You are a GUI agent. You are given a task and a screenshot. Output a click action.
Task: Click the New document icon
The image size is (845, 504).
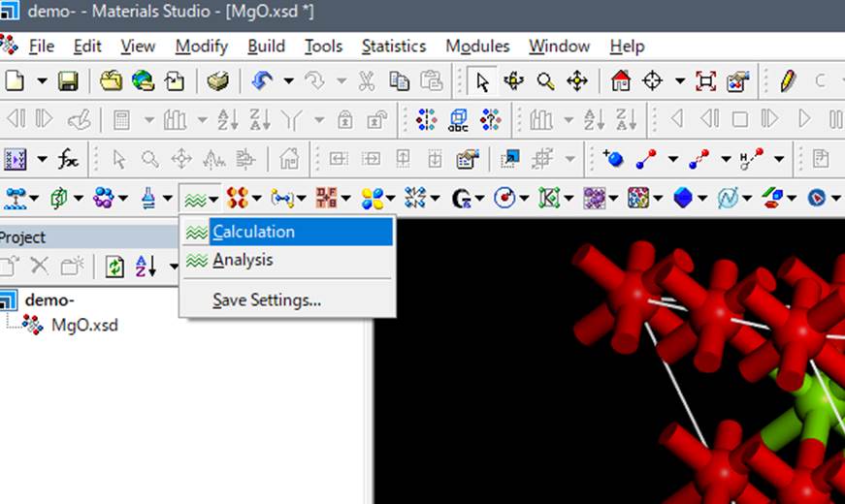click(15, 81)
